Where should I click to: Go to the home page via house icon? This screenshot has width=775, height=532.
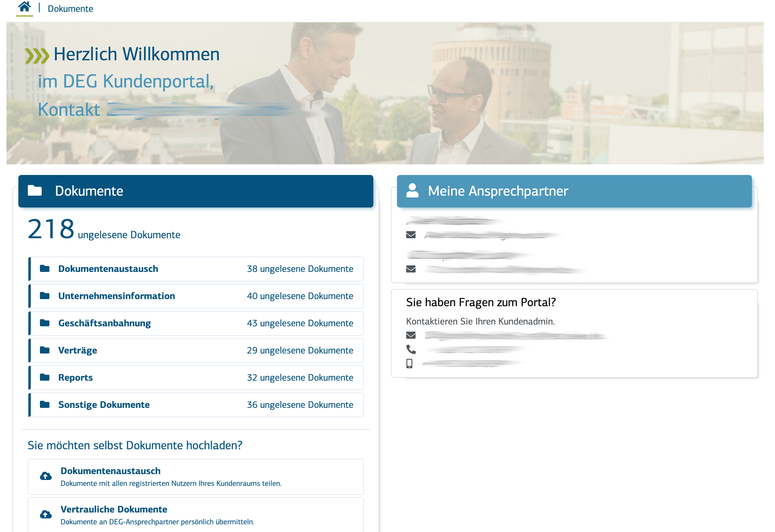pyautogui.click(x=24, y=7)
